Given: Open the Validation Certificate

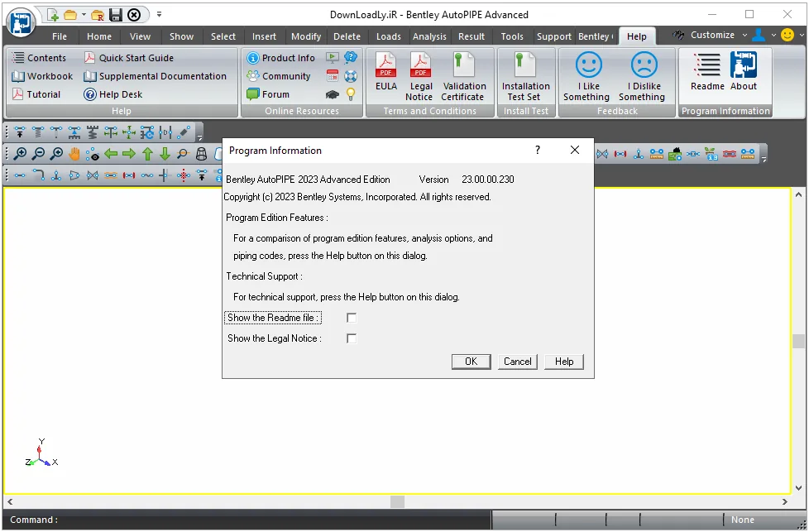Looking at the screenshot, I should 463,77.
